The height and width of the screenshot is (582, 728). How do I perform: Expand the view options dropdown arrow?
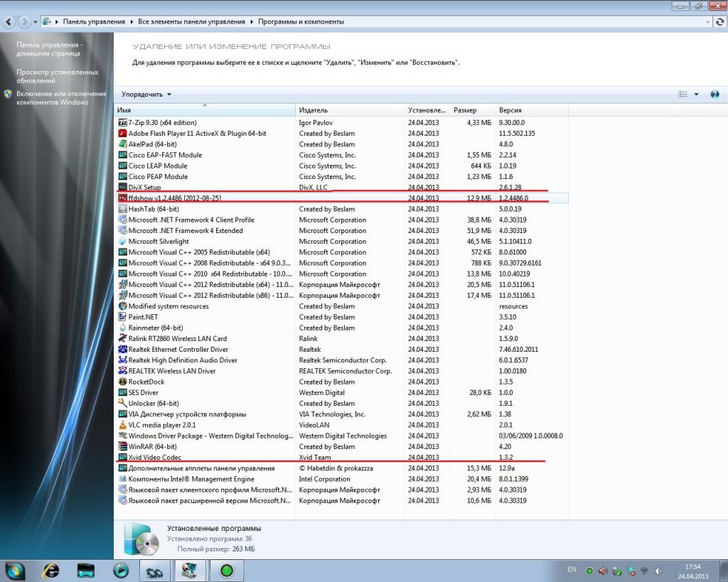tap(696, 95)
